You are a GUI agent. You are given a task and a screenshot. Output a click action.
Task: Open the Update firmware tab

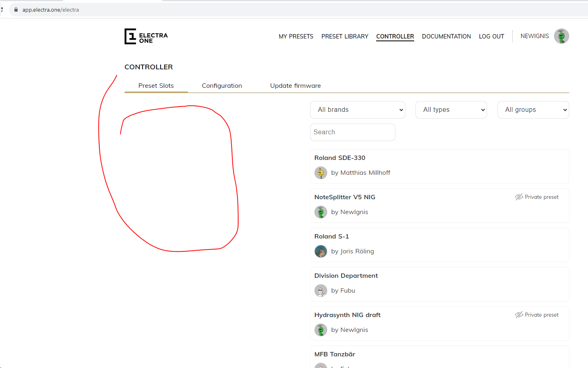tap(296, 86)
